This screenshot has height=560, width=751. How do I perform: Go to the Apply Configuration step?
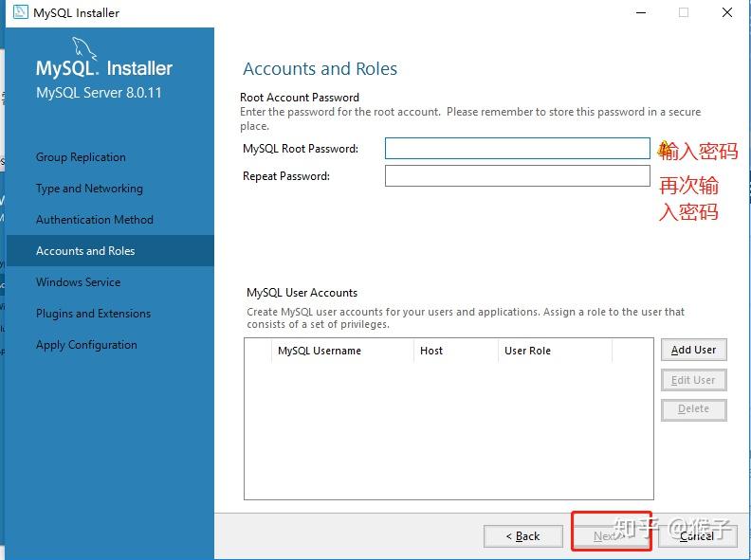click(86, 345)
